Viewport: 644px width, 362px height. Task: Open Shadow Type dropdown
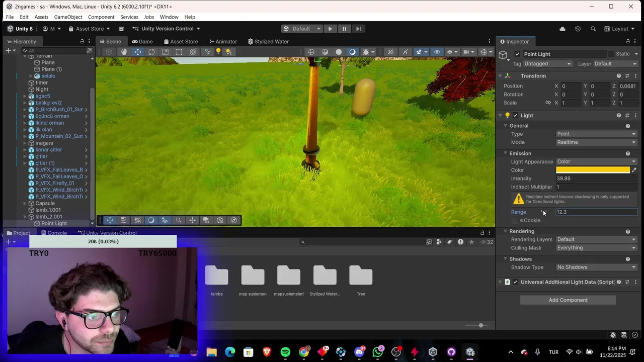pos(596,267)
